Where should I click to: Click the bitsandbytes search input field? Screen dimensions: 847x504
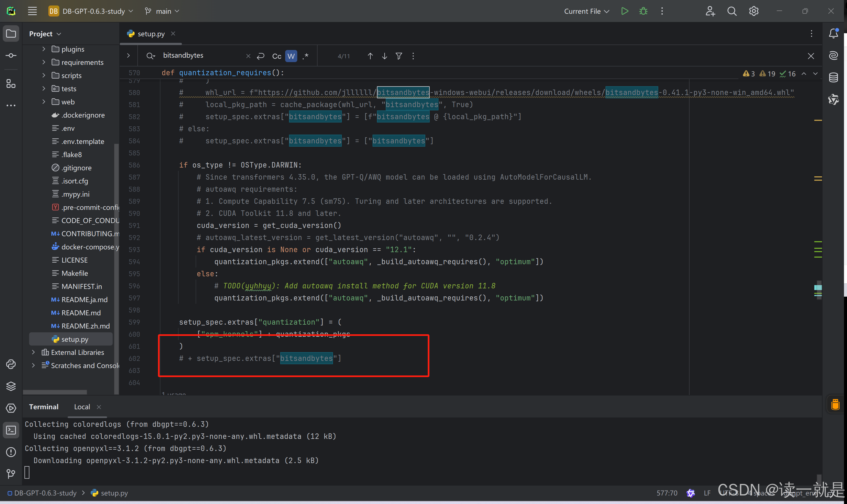point(200,55)
